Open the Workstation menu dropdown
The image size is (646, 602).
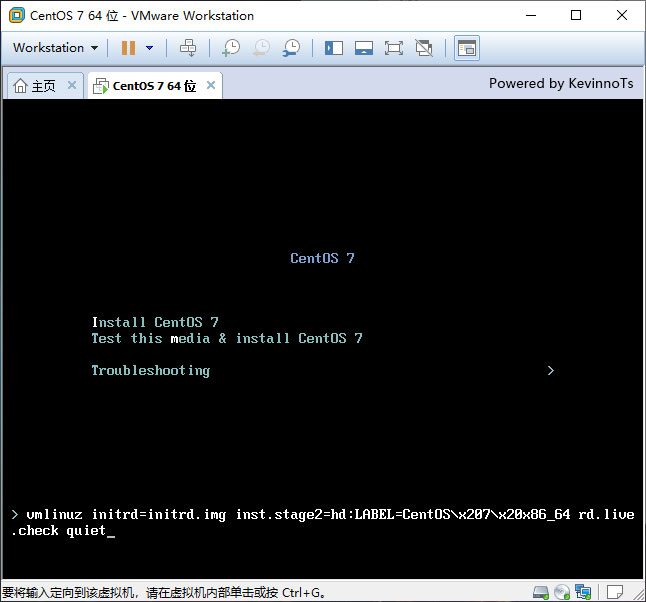(55, 48)
